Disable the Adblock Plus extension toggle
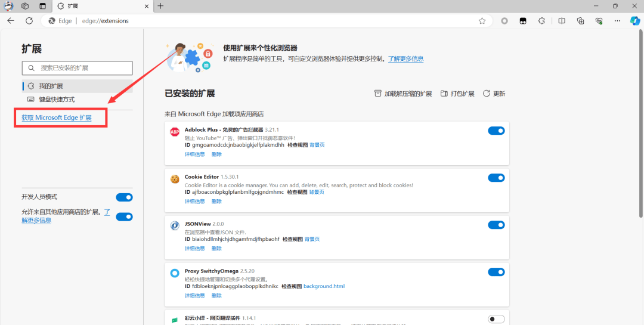Viewport: 644px width, 325px height. coord(496,131)
